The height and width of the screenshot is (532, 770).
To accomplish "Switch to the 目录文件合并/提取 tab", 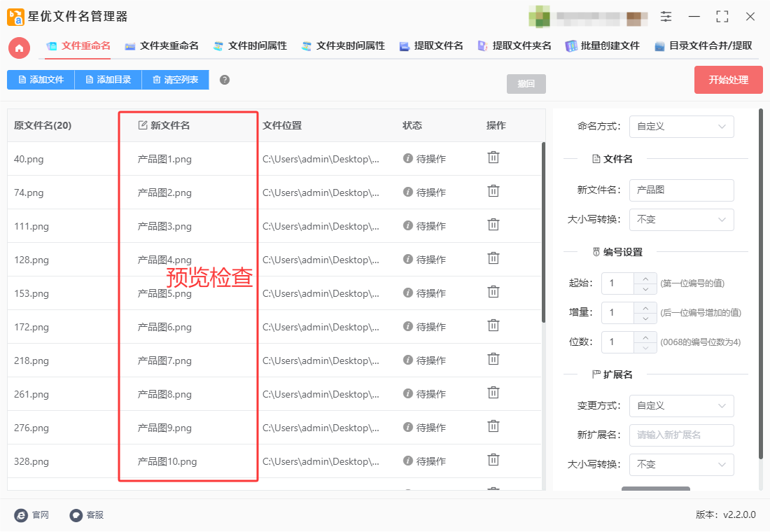I will click(703, 46).
